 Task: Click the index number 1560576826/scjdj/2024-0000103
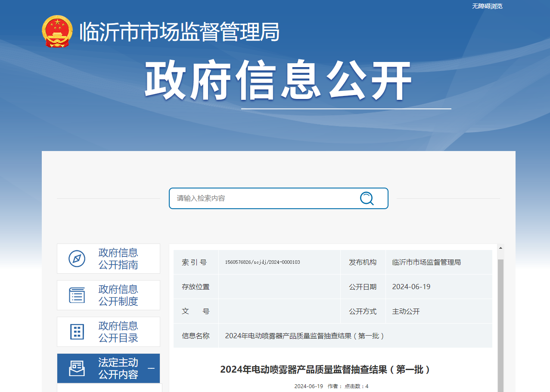[262, 262]
